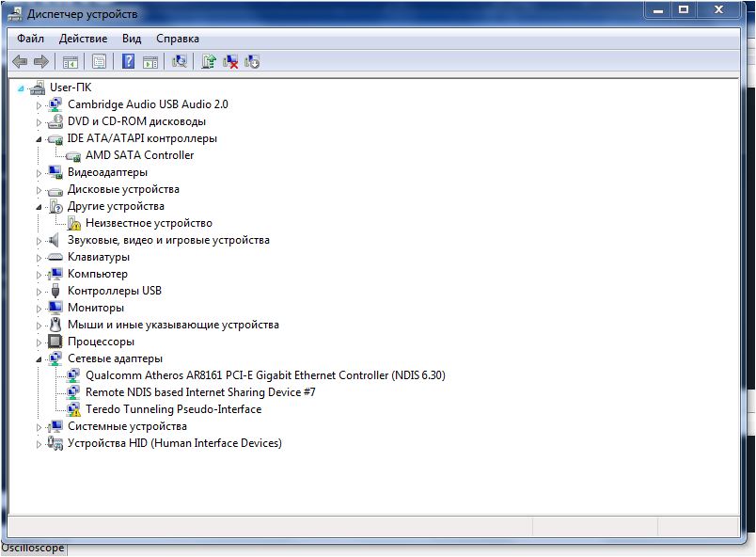Expand the Видеоадаптеры category

coord(39,173)
